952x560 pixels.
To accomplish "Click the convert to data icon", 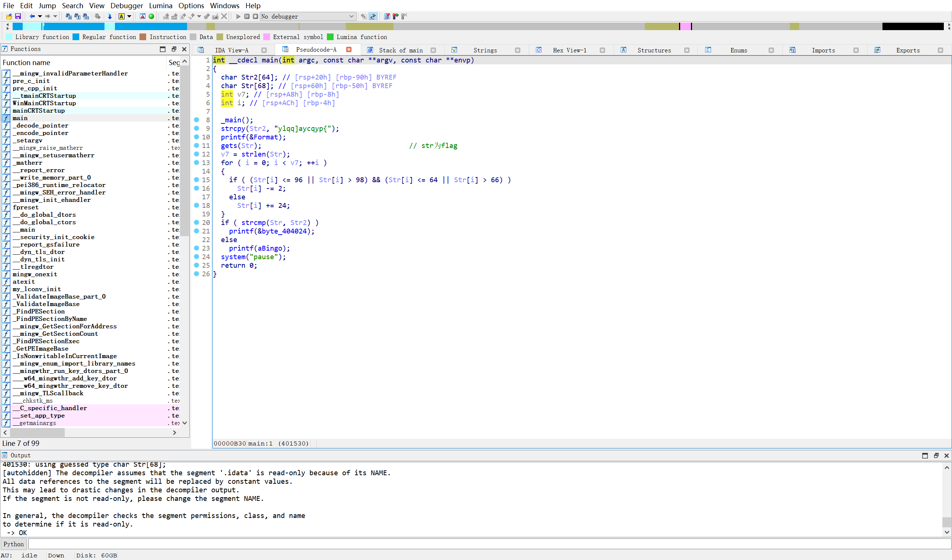I will (174, 16).
